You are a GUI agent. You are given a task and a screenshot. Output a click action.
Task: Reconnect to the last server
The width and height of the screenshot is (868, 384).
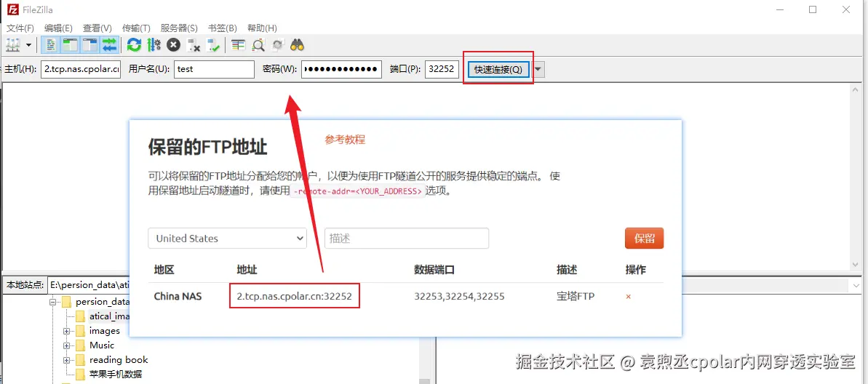(214, 45)
